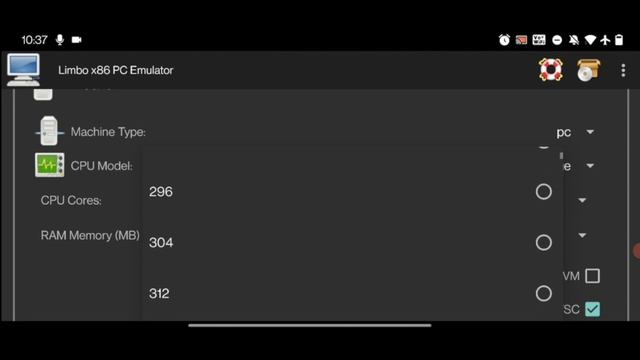640x360 pixels.
Task: Tap the RAM list scrollbar thumb
Action: [562, 156]
